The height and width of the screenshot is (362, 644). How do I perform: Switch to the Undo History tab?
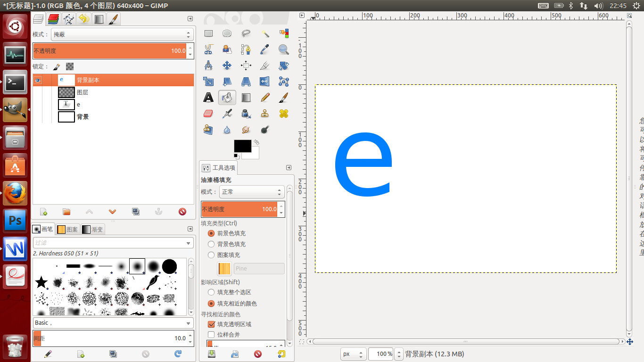83,19
